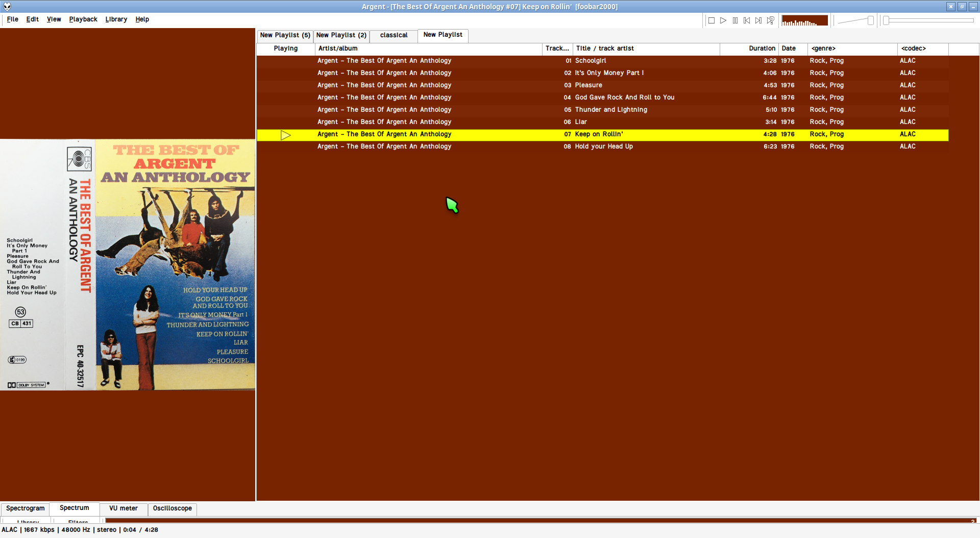Select the active New Playlist tab

click(x=443, y=35)
